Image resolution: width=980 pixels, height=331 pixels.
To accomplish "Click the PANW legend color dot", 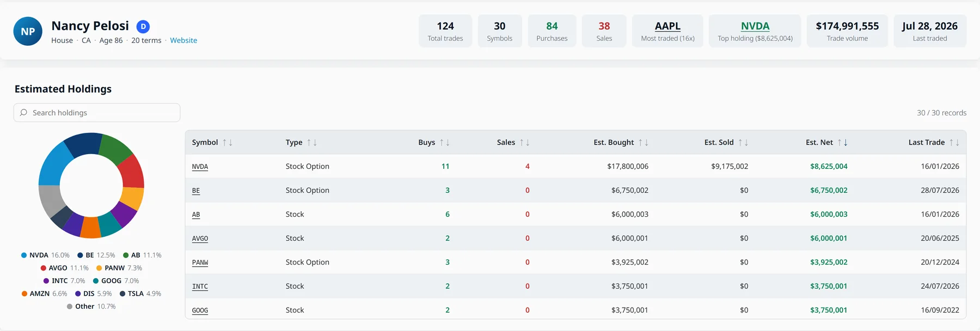I will [99, 268].
